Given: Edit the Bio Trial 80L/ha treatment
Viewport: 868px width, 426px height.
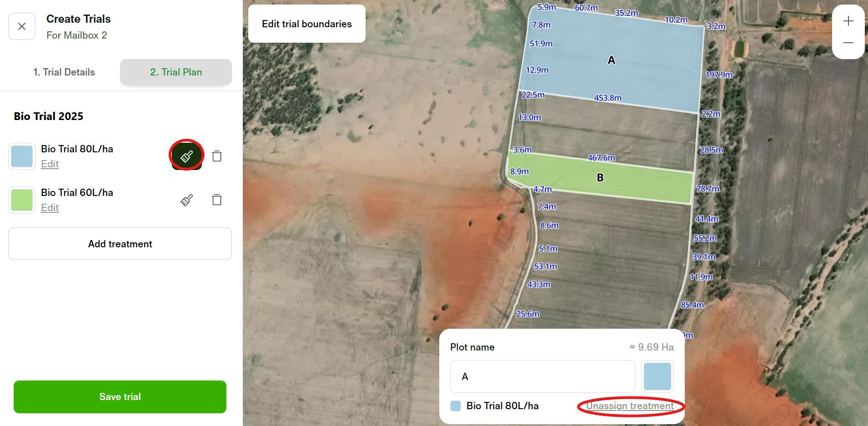Looking at the screenshot, I should coord(50,164).
